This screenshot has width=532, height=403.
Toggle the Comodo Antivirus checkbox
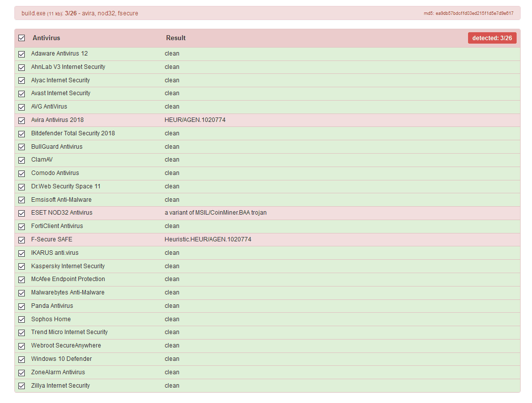click(22, 173)
